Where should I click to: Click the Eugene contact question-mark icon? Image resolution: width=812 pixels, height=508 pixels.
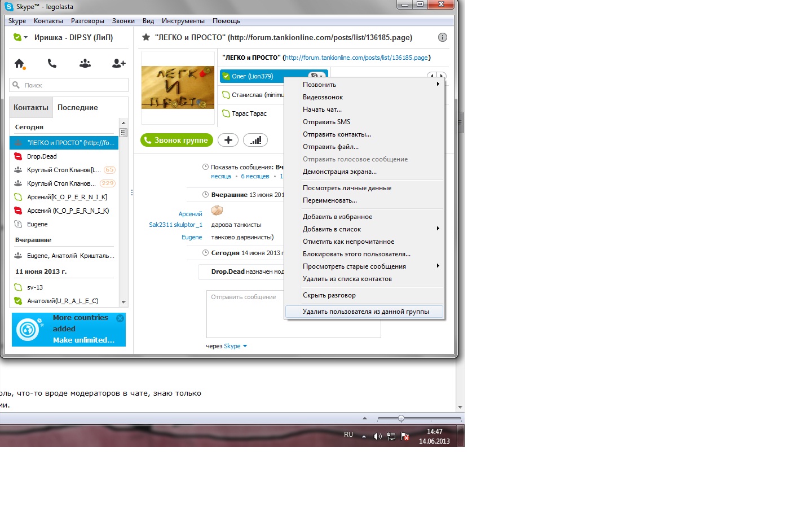click(18, 224)
